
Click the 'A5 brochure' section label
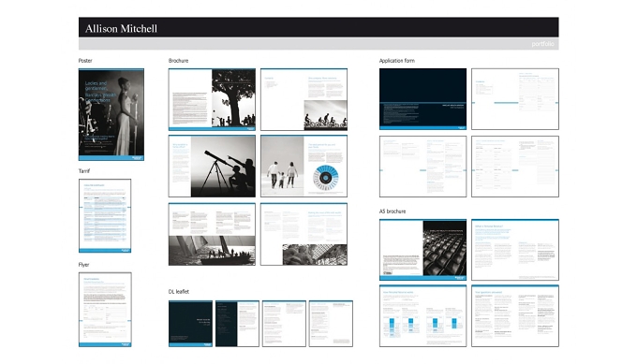click(x=393, y=211)
